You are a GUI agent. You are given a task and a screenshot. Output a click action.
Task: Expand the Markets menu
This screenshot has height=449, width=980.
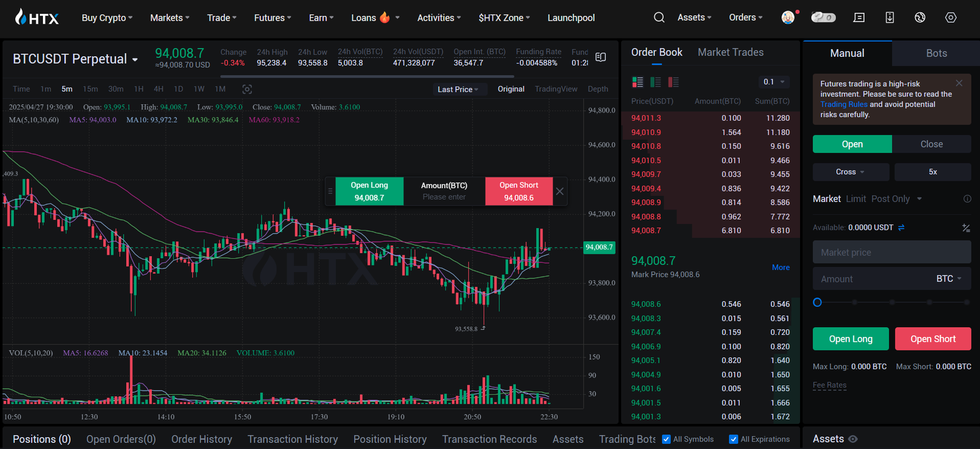click(170, 18)
